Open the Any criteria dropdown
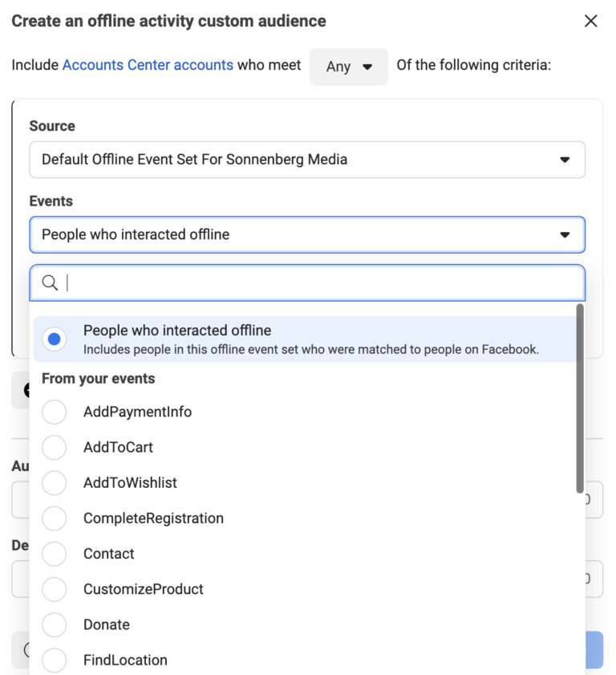The image size is (616, 675). coord(348,67)
